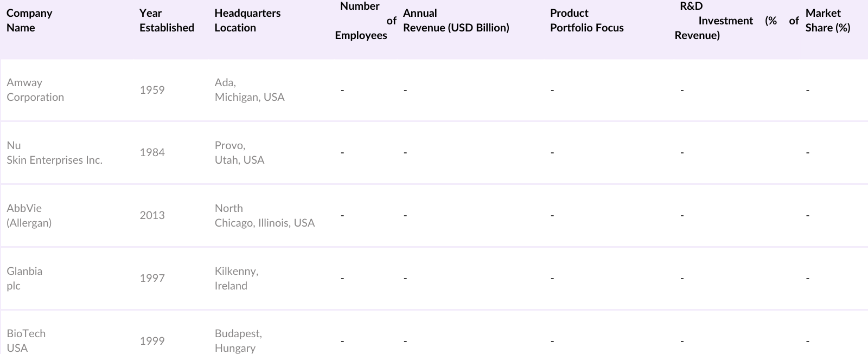Click the North Chicago, Illinois, USA cell
Image resolution: width=868 pixels, height=354 pixels.
264,216
